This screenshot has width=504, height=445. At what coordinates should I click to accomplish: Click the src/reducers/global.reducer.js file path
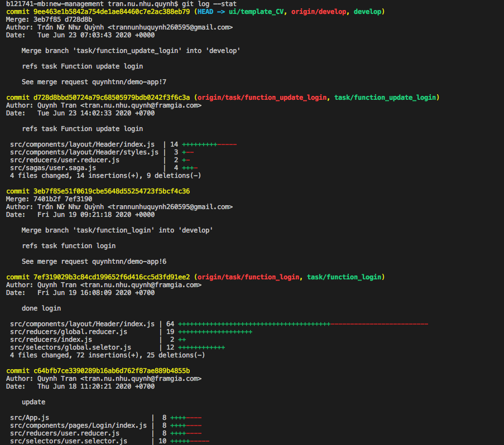(69, 331)
